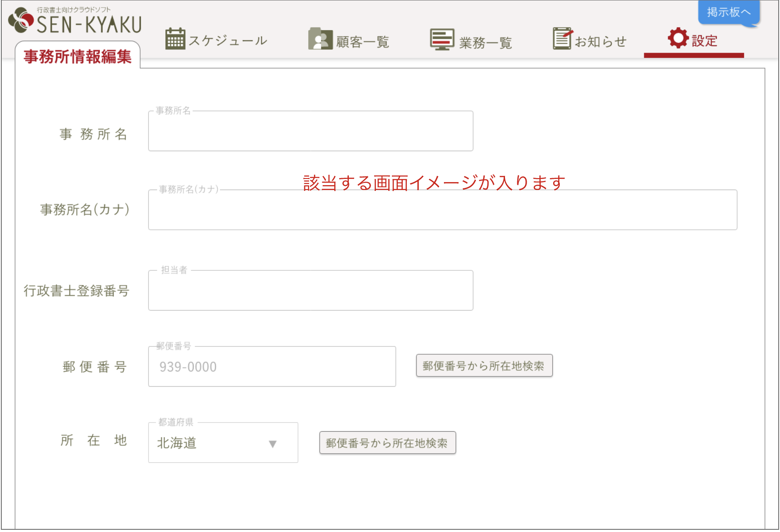This screenshot has height=532, width=780.
Task: Open schedule via calendar icon
Action: (175, 39)
